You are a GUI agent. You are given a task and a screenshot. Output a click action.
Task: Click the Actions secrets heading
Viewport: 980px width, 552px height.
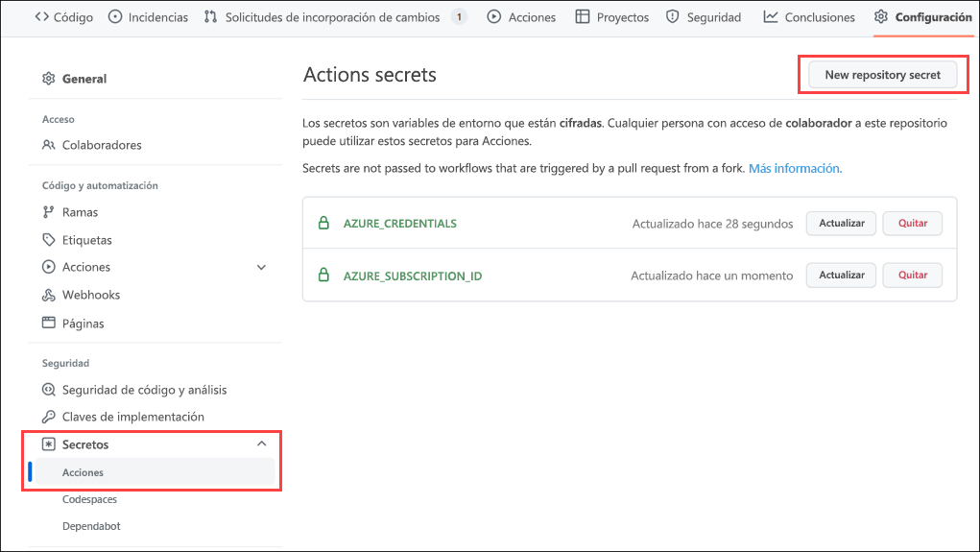(370, 75)
